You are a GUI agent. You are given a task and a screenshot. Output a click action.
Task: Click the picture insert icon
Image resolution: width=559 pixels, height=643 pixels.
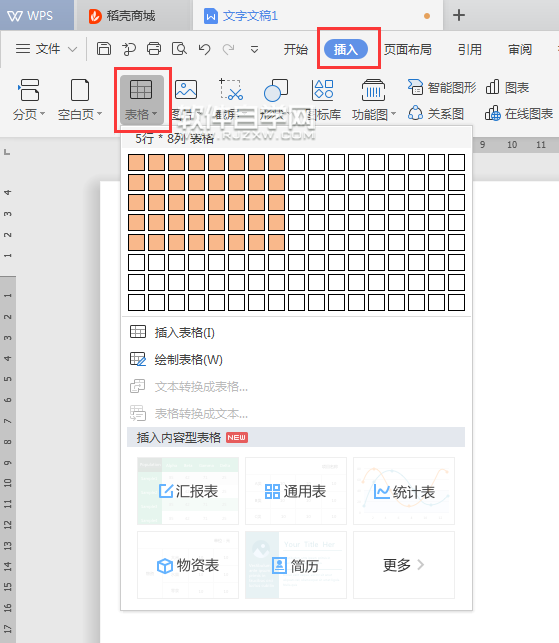[x=186, y=89]
